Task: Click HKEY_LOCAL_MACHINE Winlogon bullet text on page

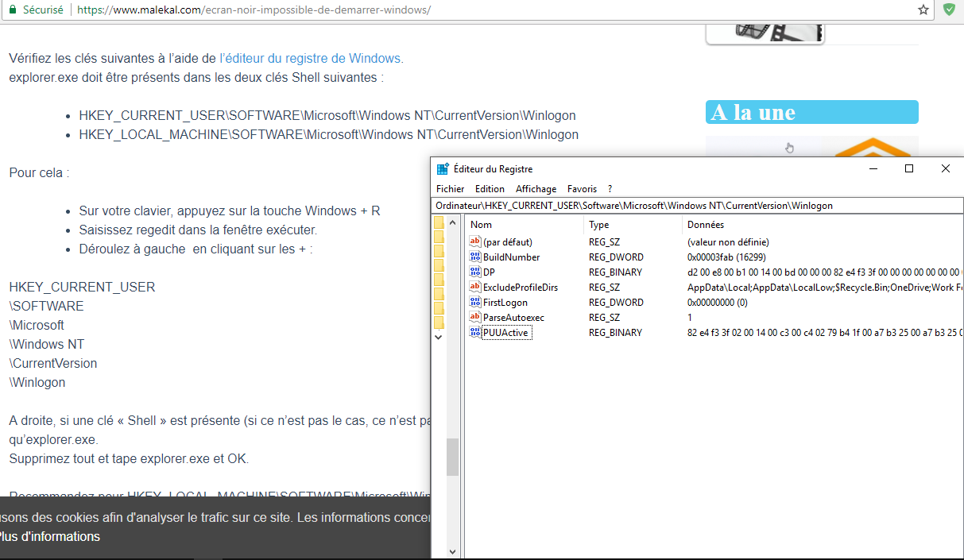Action: pyautogui.click(x=328, y=134)
